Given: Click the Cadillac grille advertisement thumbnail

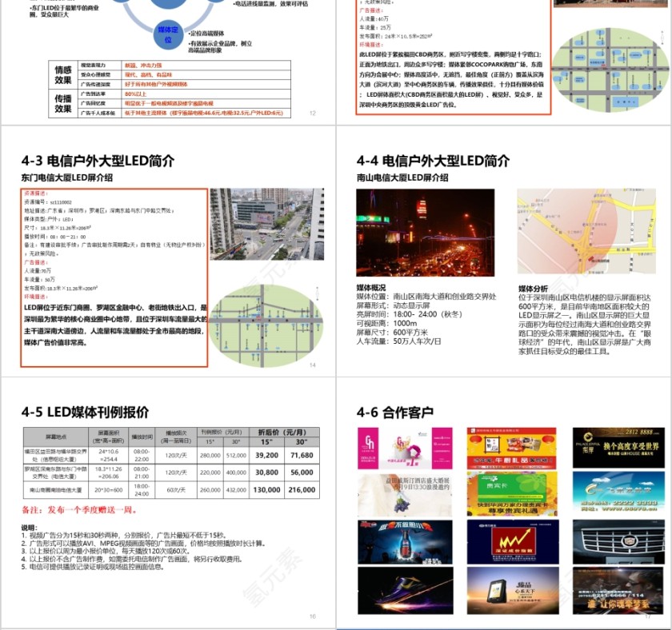Looking at the screenshot, I should 618,540.
